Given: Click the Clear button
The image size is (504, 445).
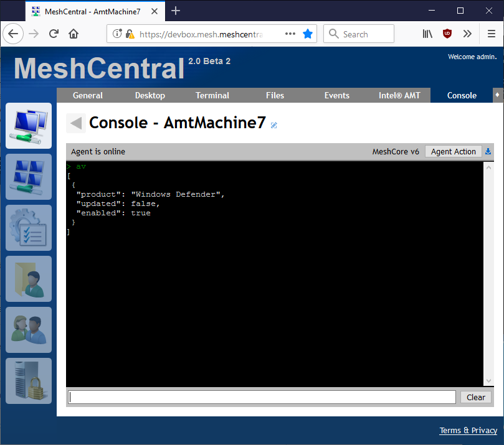Looking at the screenshot, I should tap(476, 397).
